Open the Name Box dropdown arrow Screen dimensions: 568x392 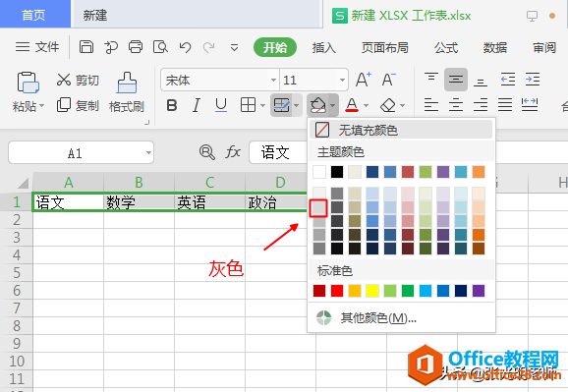tap(148, 152)
